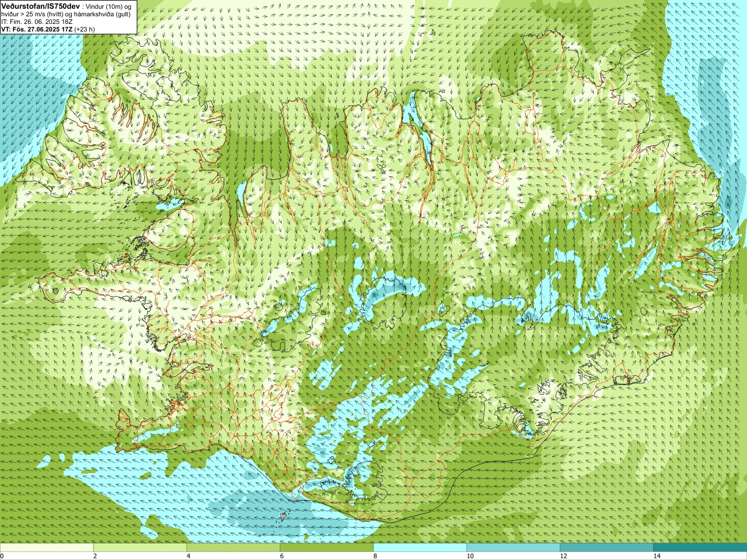
Task: Click the 'VT: Fös. 27.06.2025 17Z' line
Action: coord(37,29)
